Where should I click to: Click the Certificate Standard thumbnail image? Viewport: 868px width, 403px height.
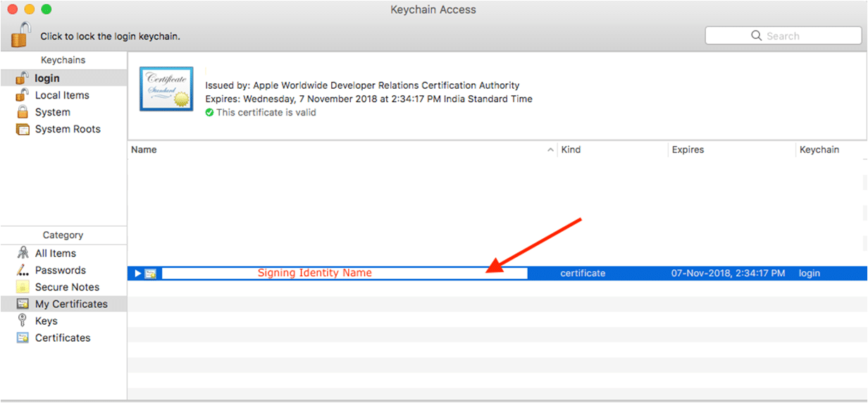tap(166, 89)
